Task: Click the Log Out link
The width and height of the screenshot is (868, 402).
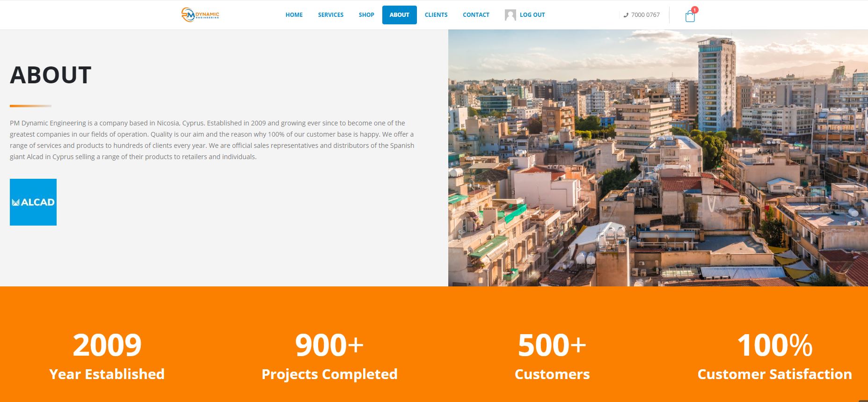Action: pos(532,15)
